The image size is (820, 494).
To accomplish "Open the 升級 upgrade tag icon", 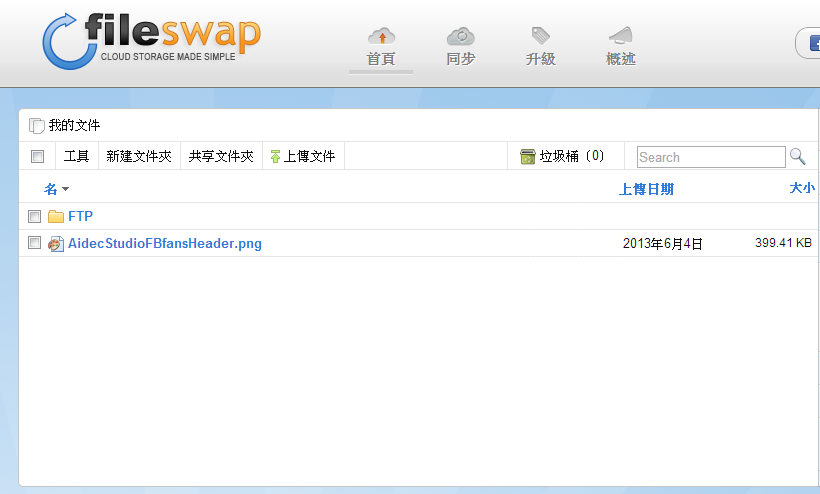I will (540, 37).
